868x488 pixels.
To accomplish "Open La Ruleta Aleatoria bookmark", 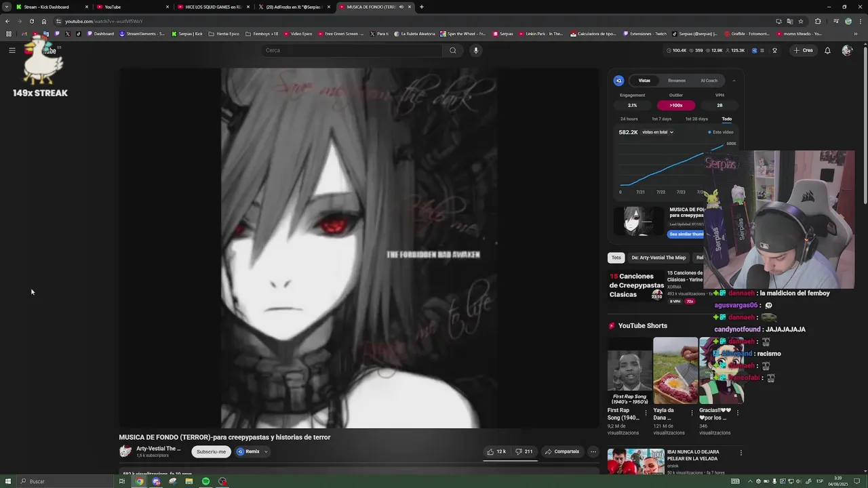I will (x=414, y=33).
